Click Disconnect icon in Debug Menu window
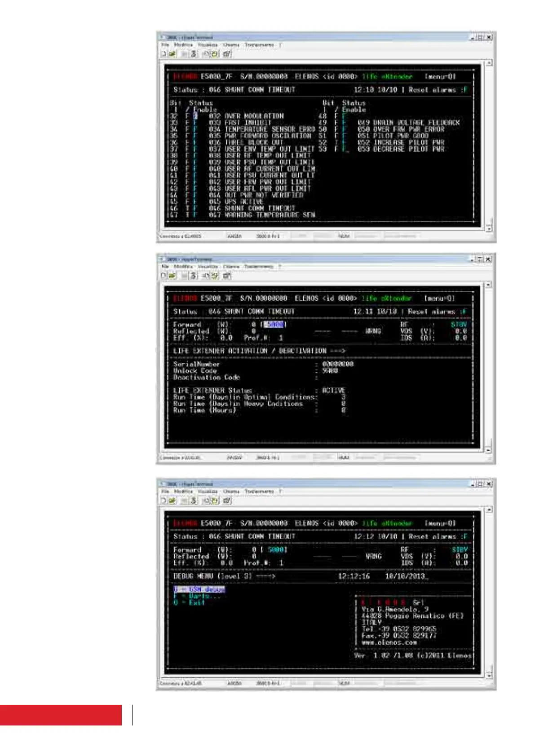The height and width of the screenshot is (756, 535). (x=194, y=501)
